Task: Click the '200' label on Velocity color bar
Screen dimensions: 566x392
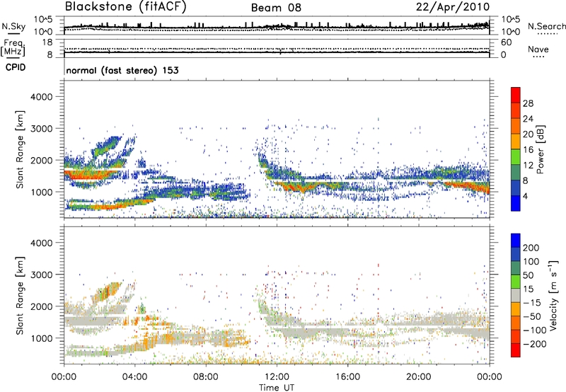Action: (531, 248)
